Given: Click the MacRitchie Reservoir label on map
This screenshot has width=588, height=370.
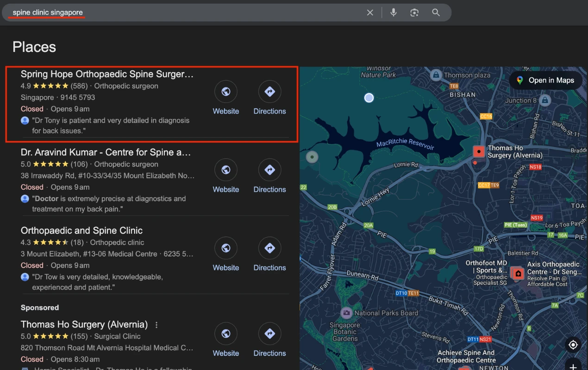Looking at the screenshot, I should [x=405, y=143].
